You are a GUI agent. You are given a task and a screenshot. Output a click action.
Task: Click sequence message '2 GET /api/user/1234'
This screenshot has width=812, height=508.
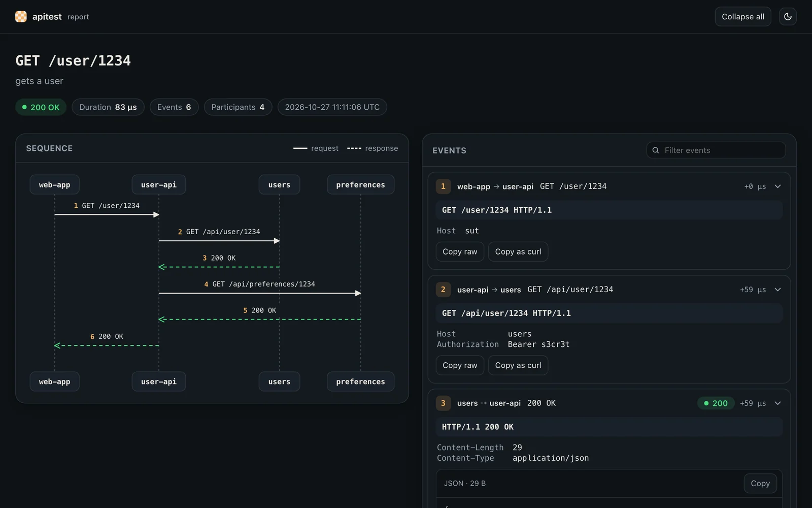click(219, 232)
